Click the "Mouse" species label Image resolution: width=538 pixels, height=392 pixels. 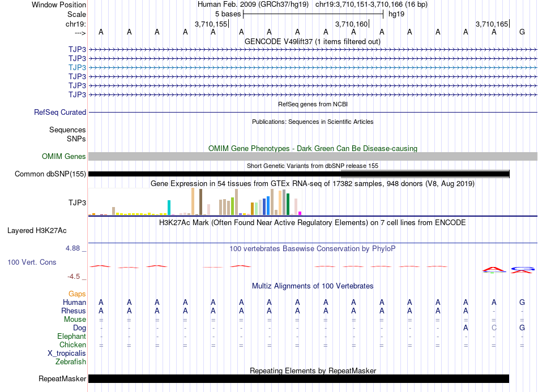pos(75,320)
